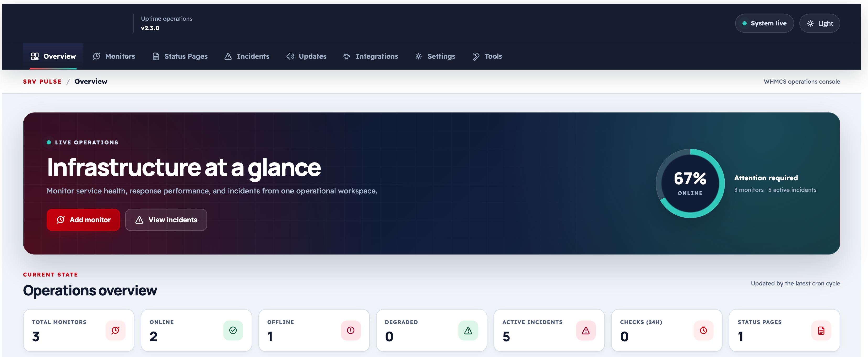Image resolution: width=868 pixels, height=357 pixels.
Task: Click the alert icon on the Offline card
Action: pyautogui.click(x=351, y=330)
